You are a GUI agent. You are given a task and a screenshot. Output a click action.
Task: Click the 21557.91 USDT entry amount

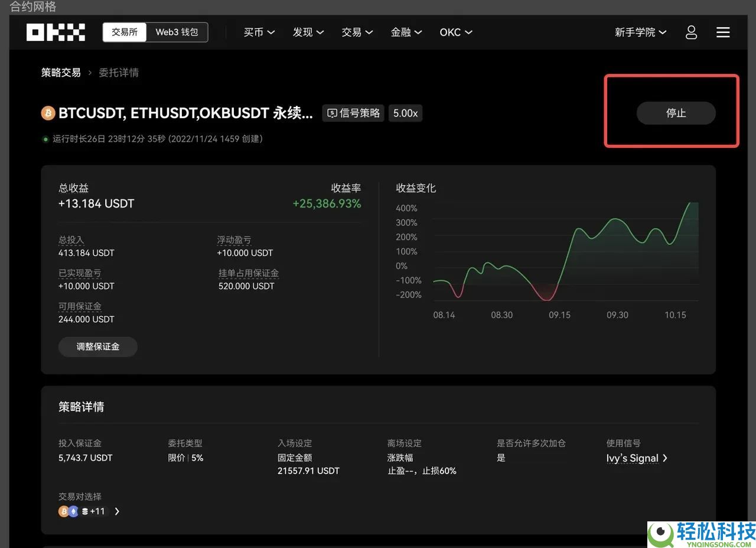(308, 471)
